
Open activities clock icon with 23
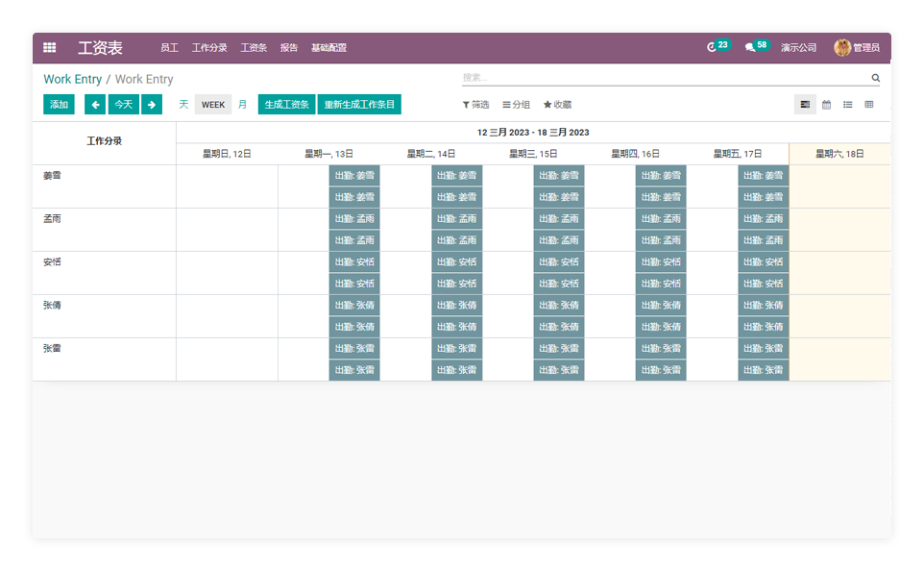click(712, 47)
